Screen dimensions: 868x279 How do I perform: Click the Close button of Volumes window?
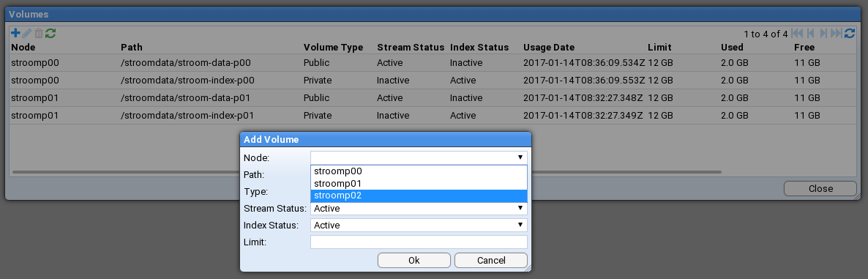click(820, 188)
